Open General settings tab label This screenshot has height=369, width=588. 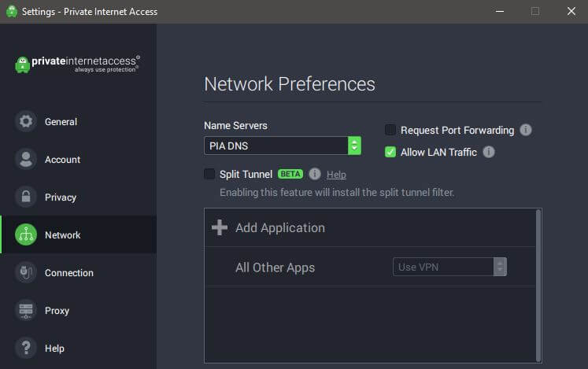(x=61, y=121)
